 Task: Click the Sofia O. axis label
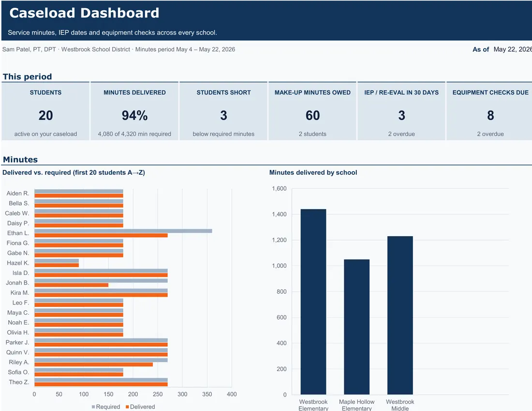[x=18, y=372]
